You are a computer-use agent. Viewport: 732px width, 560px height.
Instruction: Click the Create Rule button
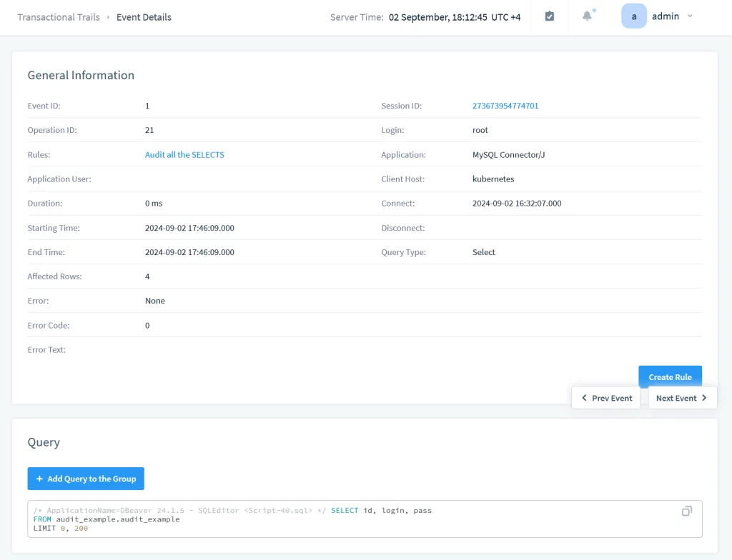(670, 376)
